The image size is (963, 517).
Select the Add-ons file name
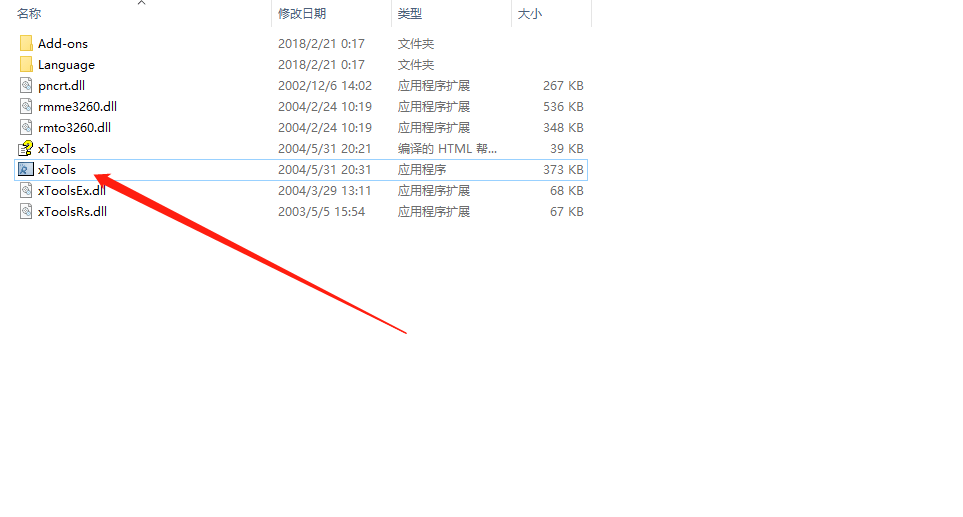[x=63, y=44]
